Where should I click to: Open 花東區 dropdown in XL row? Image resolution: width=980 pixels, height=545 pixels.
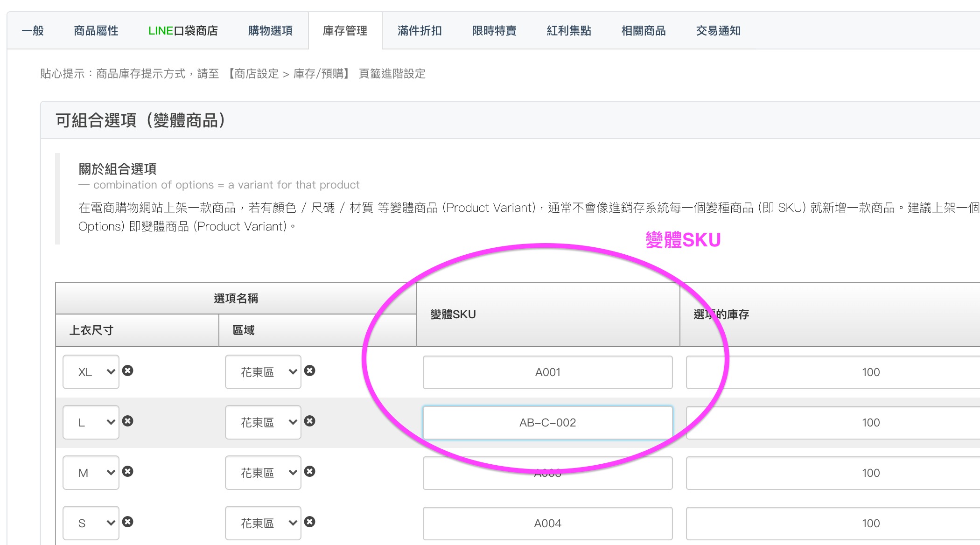(x=263, y=372)
